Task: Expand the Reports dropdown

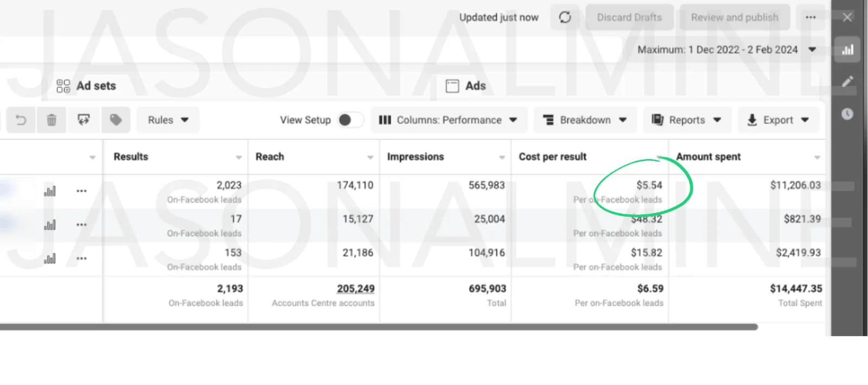Action: (x=687, y=120)
